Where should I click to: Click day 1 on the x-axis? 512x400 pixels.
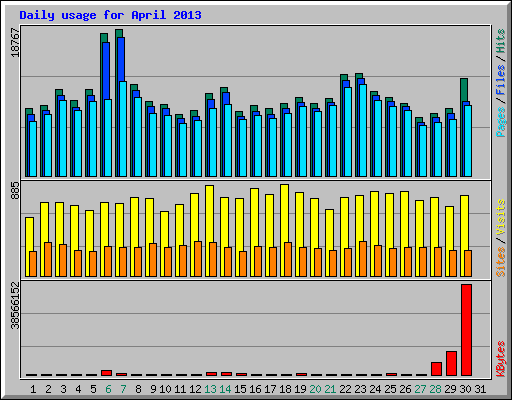tap(33, 389)
